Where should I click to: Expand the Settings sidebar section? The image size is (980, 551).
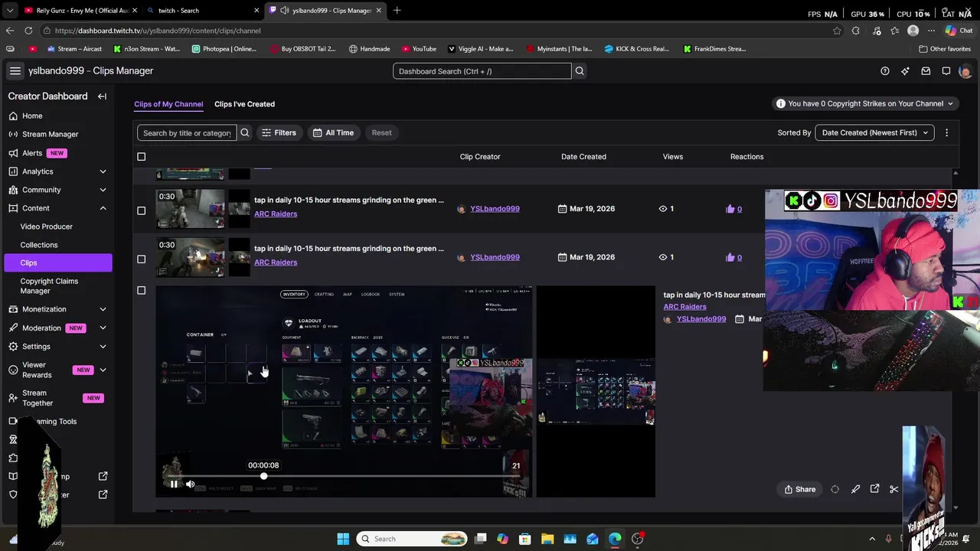103,347
